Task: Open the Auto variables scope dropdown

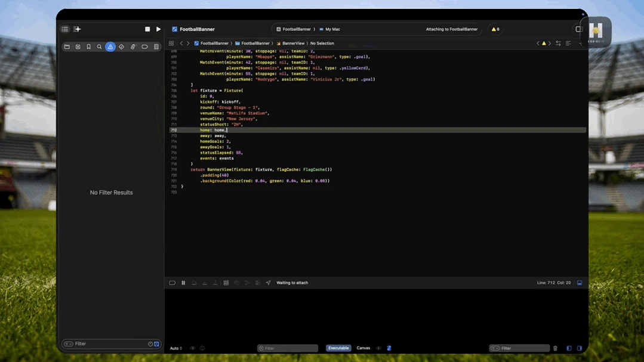Action: point(176,348)
